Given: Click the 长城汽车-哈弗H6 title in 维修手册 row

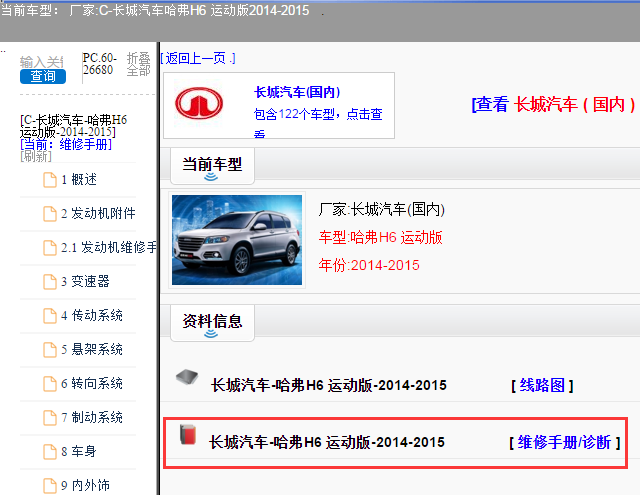Looking at the screenshot, I should pos(327,442).
